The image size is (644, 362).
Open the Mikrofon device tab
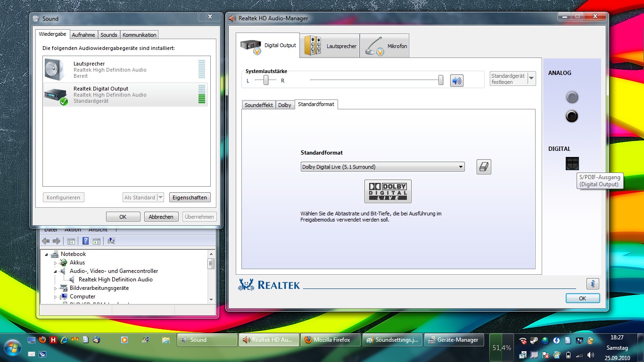pos(384,46)
